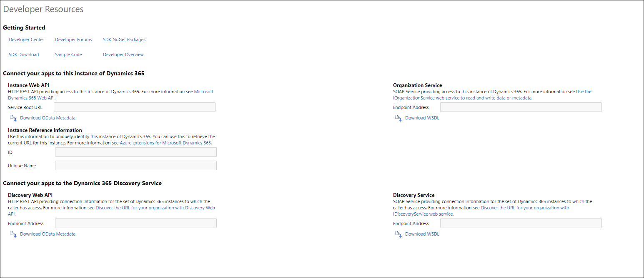This screenshot has width=644, height=278.
Task: Click the download icon under Instance Web API
Action: click(x=13, y=118)
